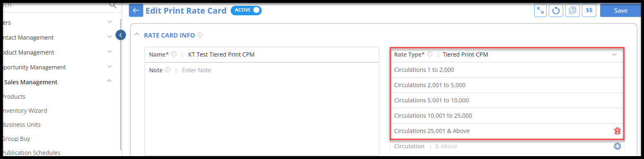Click the copy rate card icon
644x159 pixels.
pos(572,10)
